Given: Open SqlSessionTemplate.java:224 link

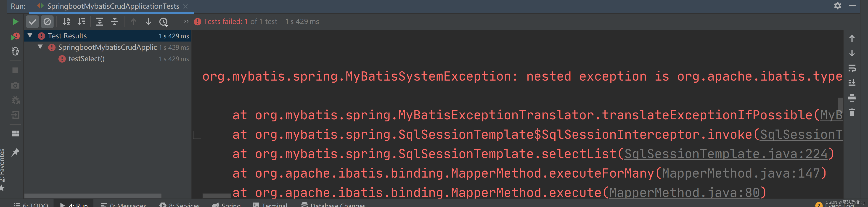Looking at the screenshot, I should (x=726, y=154).
